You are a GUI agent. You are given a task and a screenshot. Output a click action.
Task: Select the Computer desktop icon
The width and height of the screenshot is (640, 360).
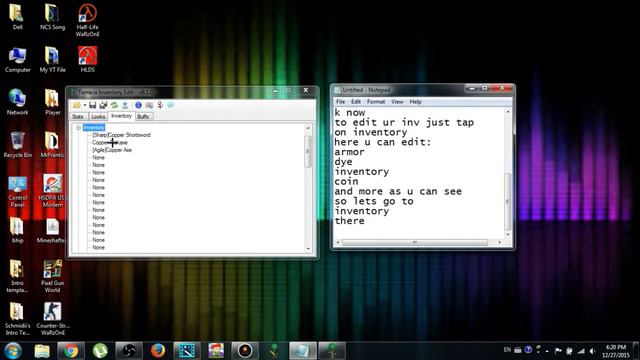click(18, 60)
